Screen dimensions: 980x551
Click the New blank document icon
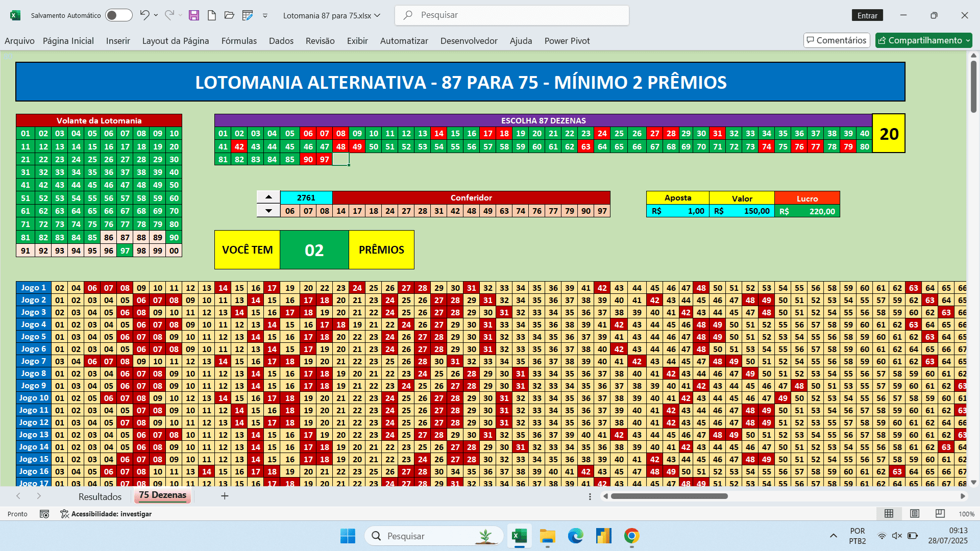(211, 15)
